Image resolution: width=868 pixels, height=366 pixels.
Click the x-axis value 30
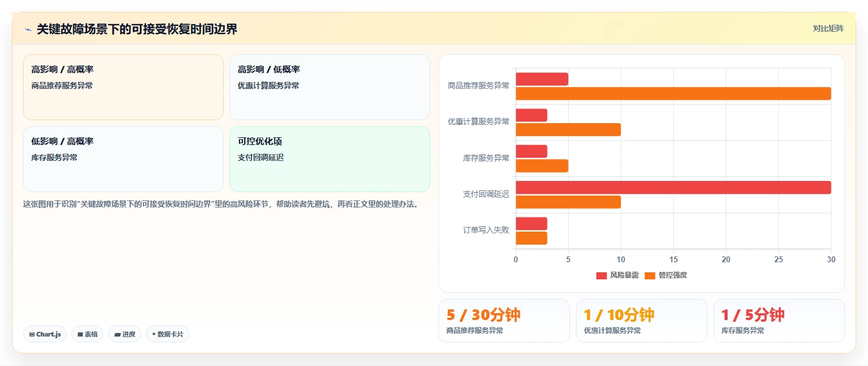coord(831,259)
